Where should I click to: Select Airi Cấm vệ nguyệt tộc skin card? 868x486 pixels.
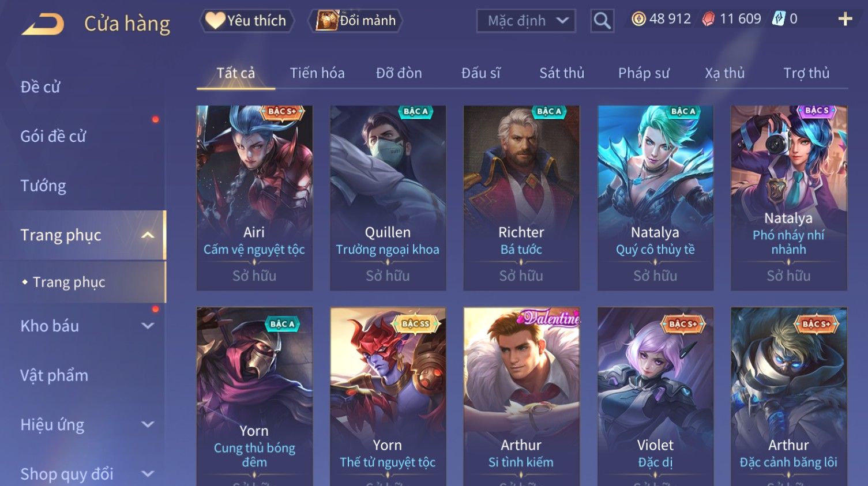[254, 198]
